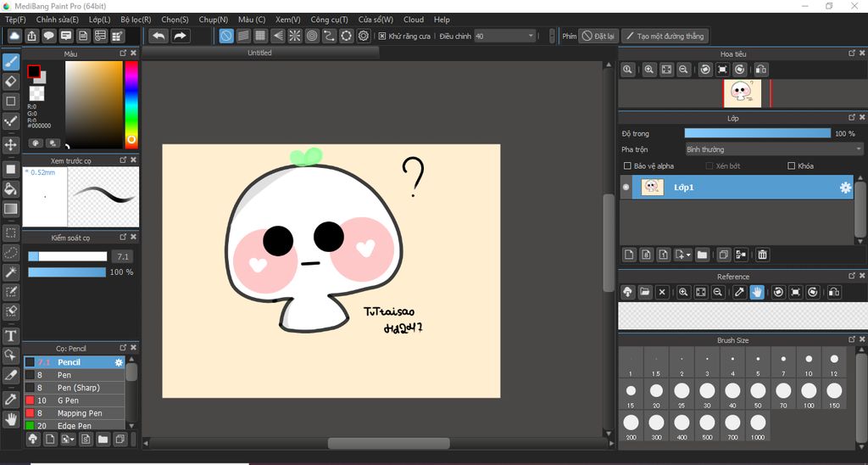The height and width of the screenshot is (465, 868).
Task: Close the Màu color panel
Action: tap(133, 53)
